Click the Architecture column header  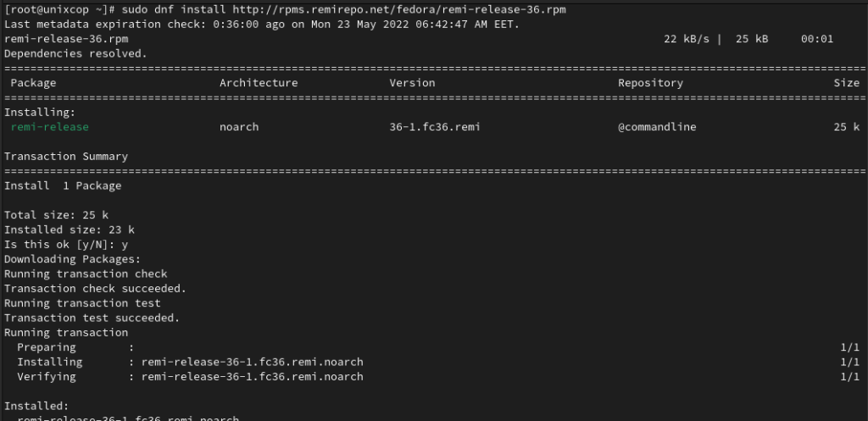pos(259,83)
